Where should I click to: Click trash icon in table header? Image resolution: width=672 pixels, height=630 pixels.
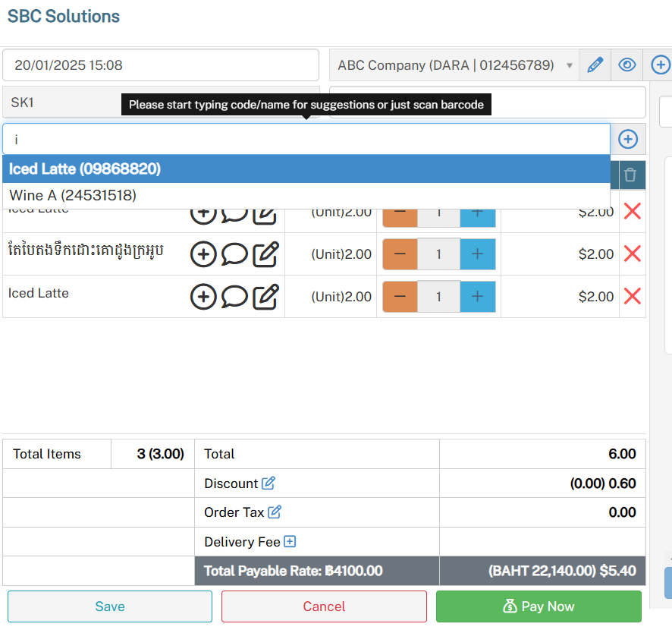click(x=630, y=175)
